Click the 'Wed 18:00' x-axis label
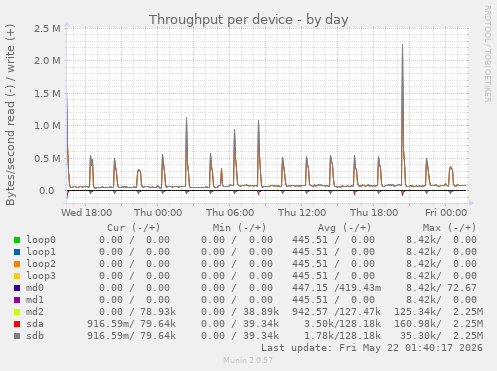 86,212
